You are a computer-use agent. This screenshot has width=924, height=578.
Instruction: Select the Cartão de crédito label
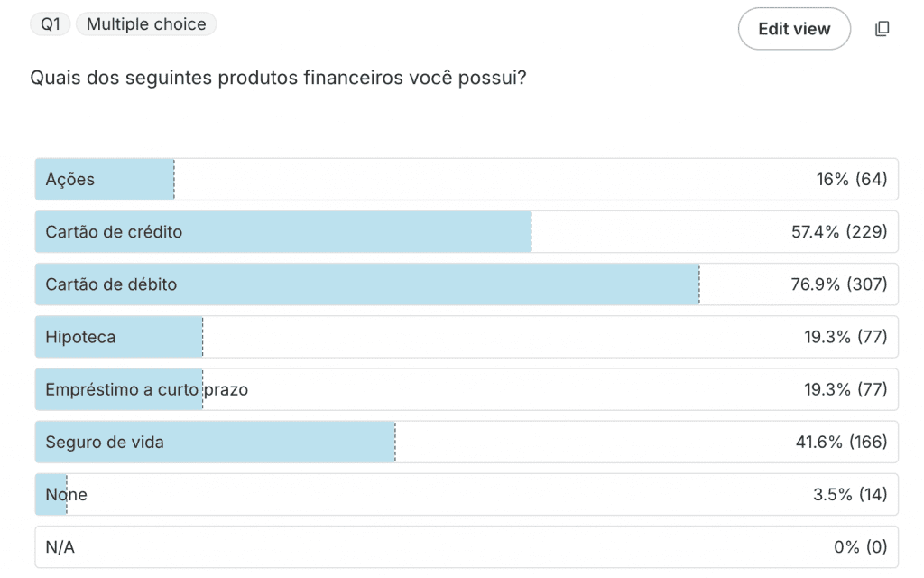point(114,232)
